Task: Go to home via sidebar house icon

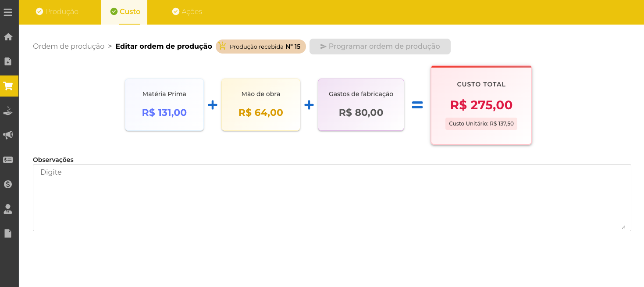Action: [x=8, y=37]
